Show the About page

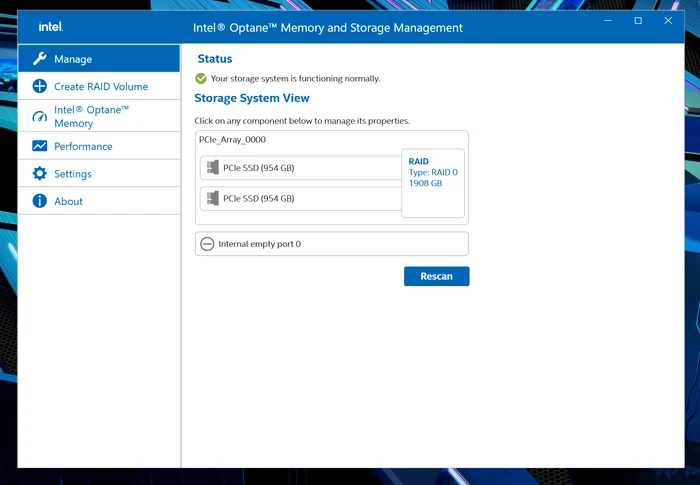[x=99, y=201]
